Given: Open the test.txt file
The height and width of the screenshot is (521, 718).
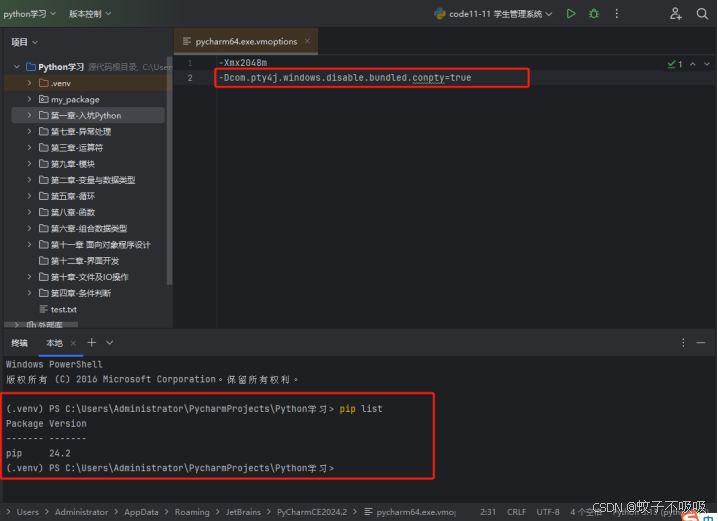Looking at the screenshot, I should pos(63,310).
